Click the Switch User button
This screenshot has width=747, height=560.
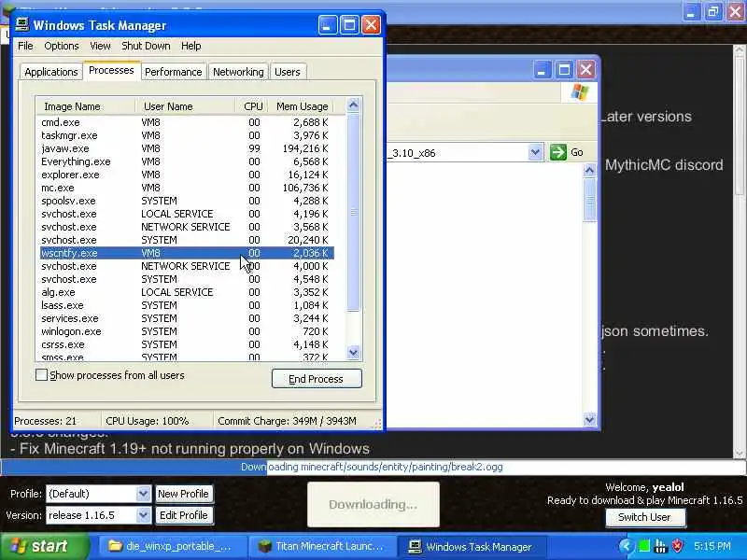click(x=645, y=517)
